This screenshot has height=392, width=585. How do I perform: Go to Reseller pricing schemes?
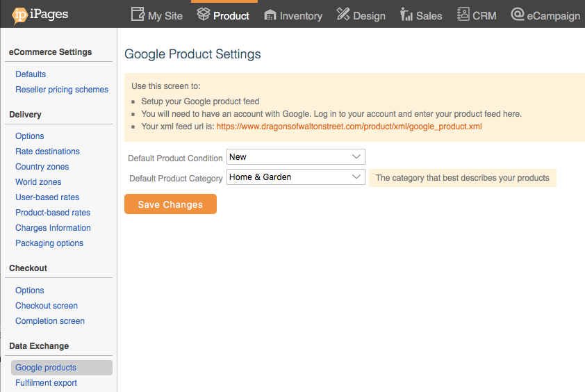pos(62,90)
